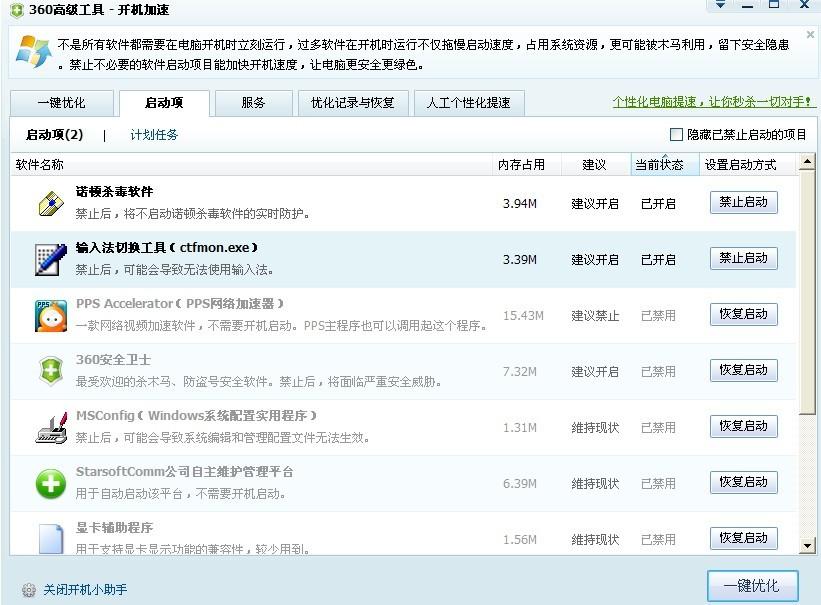Image resolution: width=821 pixels, height=605 pixels.
Task: Click the 设置启动方式 column header
Action: click(x=747, y=165)
